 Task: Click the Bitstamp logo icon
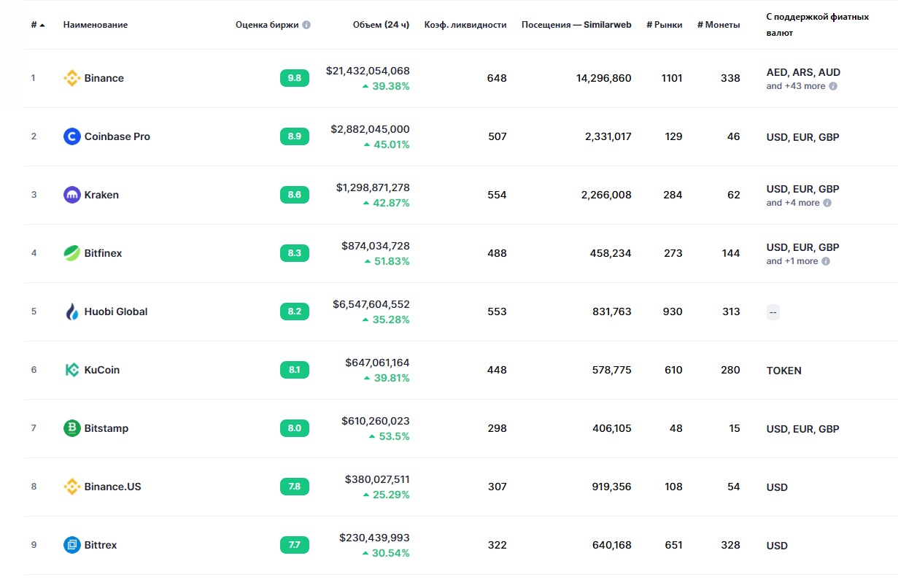coord(71,428)
